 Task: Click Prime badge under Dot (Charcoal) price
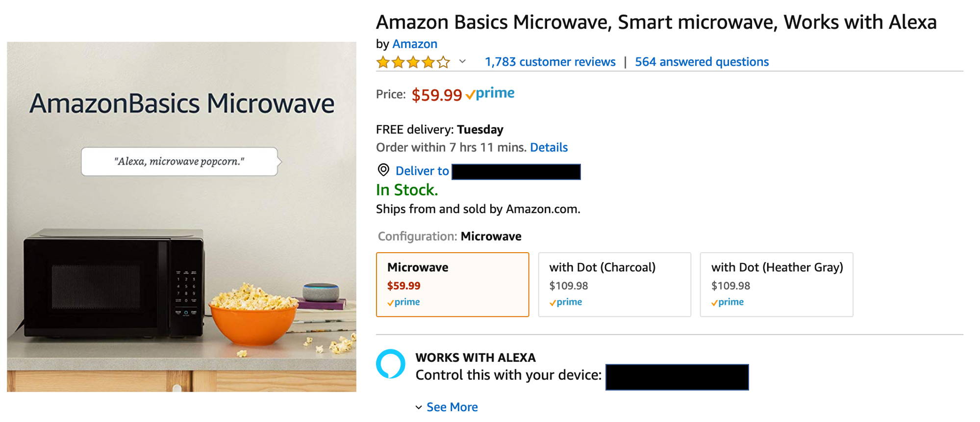pos(566,302)
